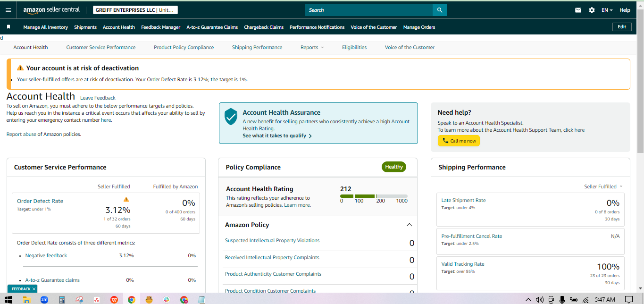Click the Learn more rating link

[297, 205]
